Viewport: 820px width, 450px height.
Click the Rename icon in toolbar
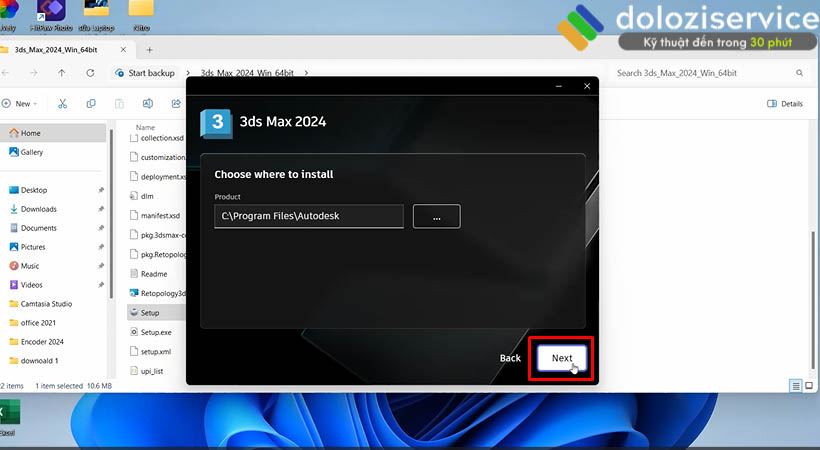coord(148,103)
